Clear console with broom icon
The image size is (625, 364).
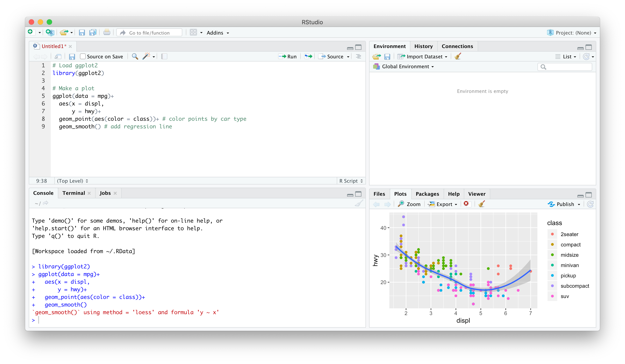click(359, 203)
